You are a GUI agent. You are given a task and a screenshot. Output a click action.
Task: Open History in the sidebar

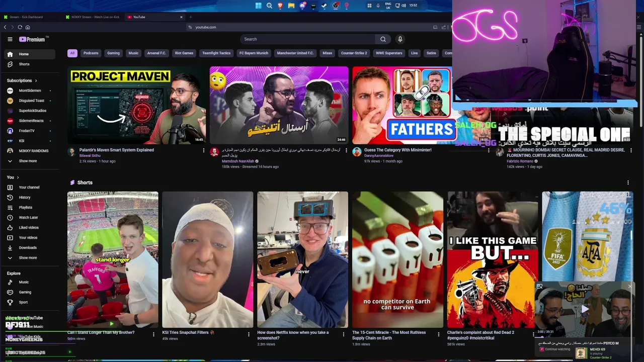point(30,198)
